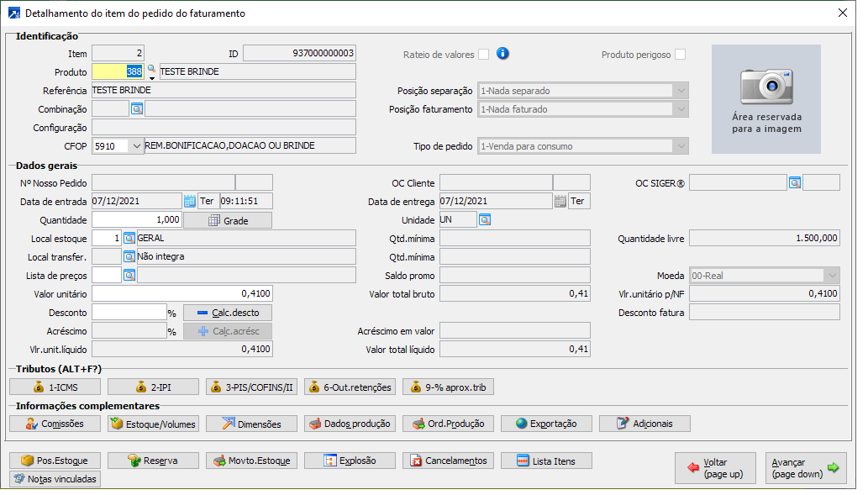868x495 pixels.
Task: Open the OC SIGER lookup icon
Action: click(794, 182)
